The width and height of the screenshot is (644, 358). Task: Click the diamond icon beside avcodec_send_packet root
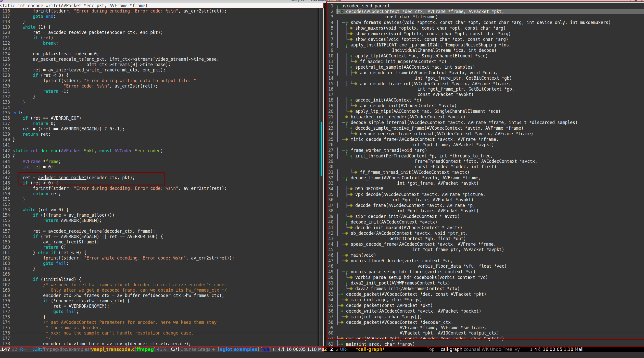pos(337,6)
